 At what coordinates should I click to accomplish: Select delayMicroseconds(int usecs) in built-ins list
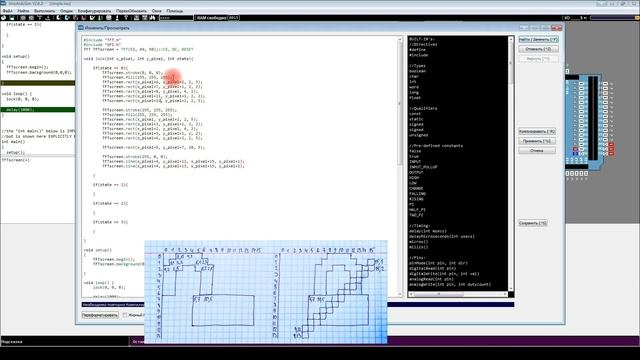coord(442,236)
